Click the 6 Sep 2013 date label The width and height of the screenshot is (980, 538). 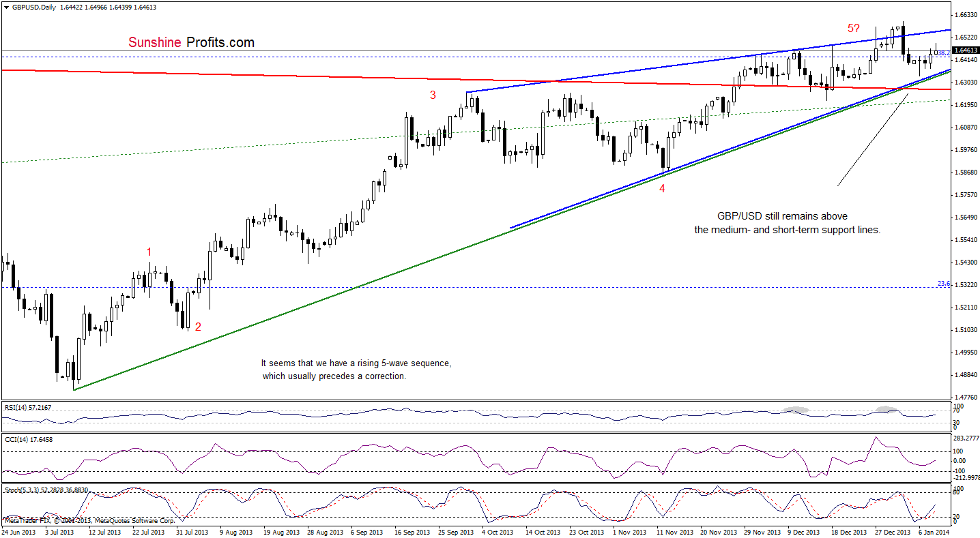(x=366, y=531)
